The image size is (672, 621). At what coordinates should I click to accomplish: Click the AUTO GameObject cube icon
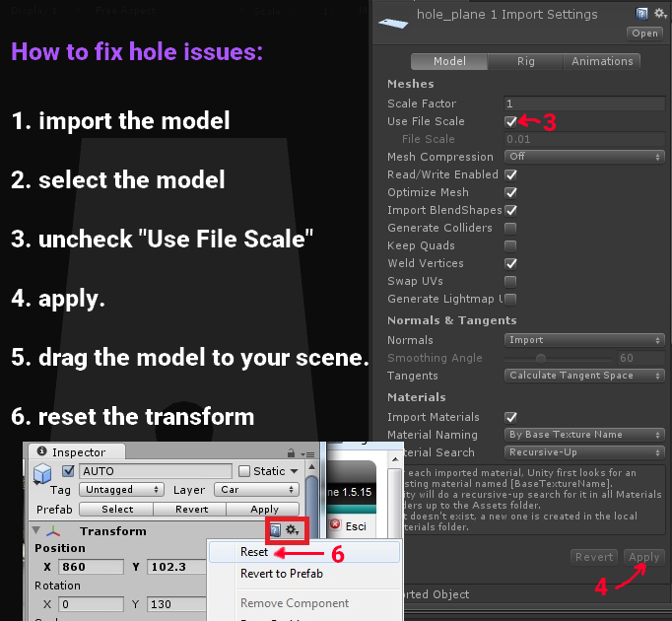pos(42,474)
